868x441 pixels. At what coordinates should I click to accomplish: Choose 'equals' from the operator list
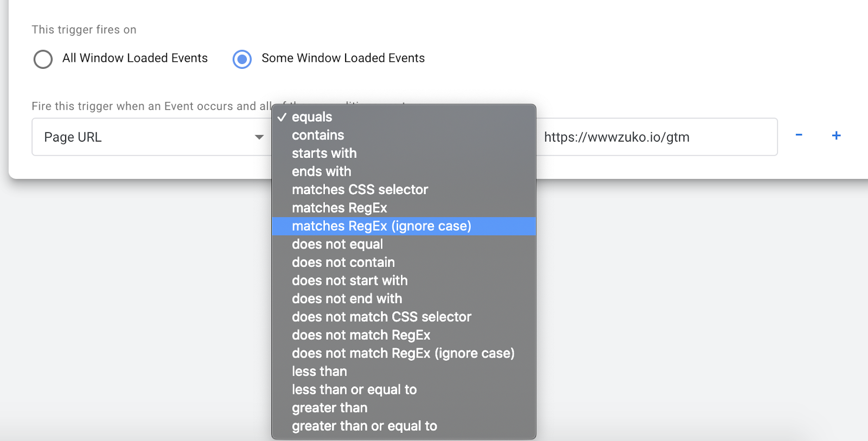point(311,117)
